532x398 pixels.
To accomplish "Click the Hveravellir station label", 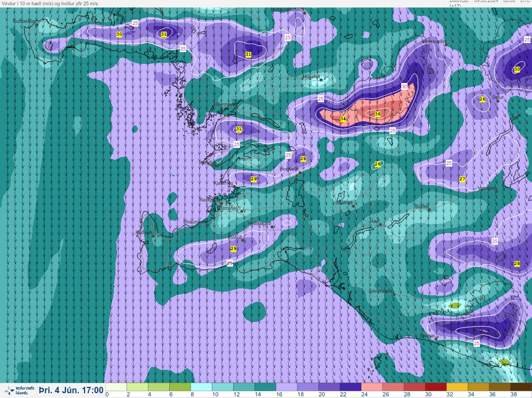I will pos(434,42).
